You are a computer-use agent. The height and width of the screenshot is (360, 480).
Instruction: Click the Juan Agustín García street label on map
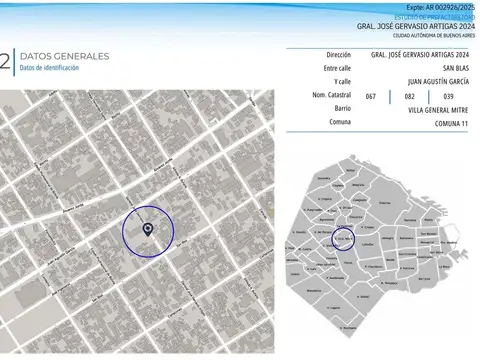pyautogui.click(x=61, y=257)
